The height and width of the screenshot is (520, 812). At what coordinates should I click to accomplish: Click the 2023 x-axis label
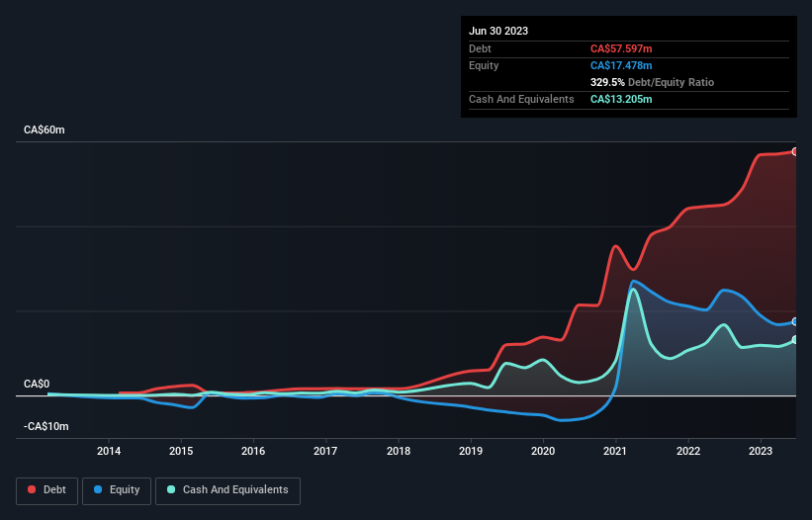coord(761,451)
